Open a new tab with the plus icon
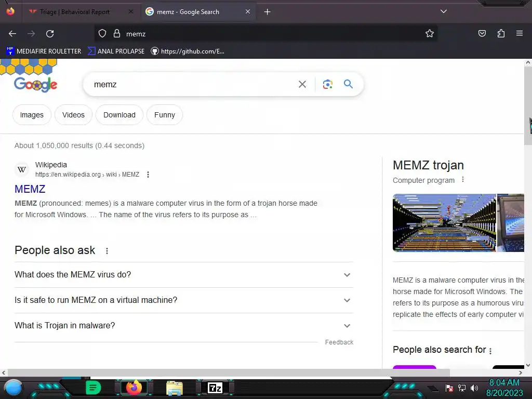 [x=268, y=12]
